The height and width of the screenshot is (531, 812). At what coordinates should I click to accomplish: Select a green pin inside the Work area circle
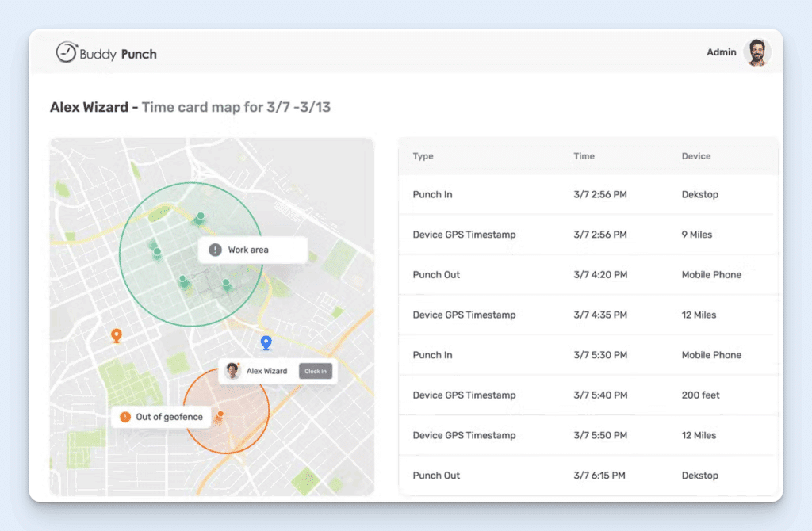coord(201,216)
